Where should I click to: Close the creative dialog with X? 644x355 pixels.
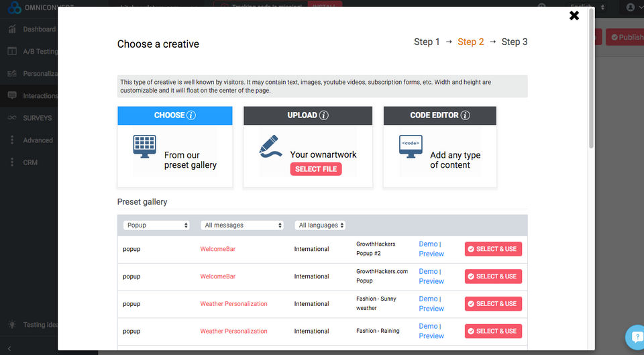click(574, 15)
